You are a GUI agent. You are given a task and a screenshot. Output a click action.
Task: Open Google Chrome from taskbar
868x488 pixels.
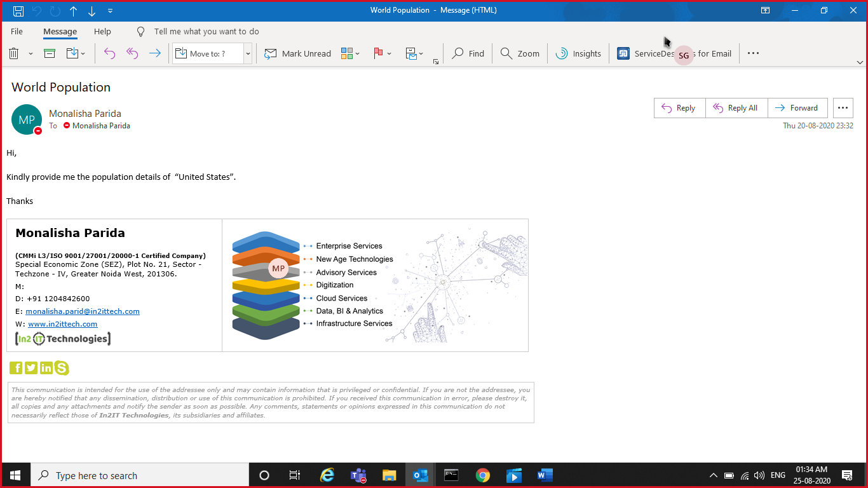pos(483,475)
